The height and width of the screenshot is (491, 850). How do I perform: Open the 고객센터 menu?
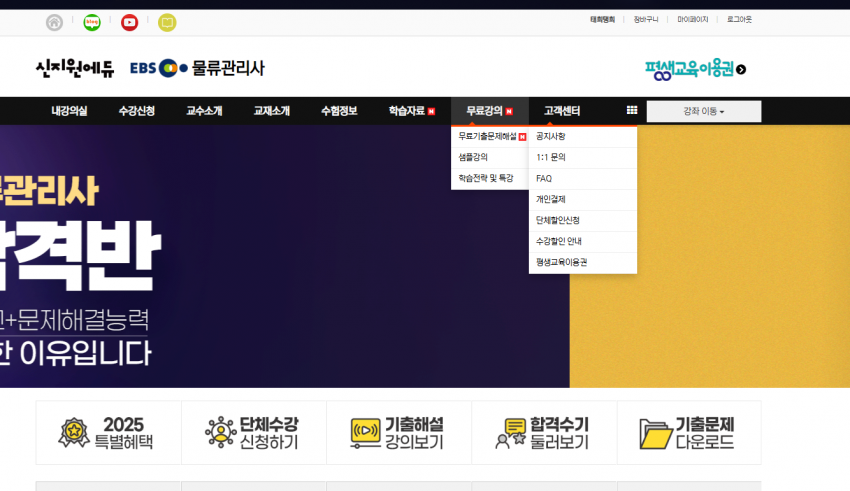tap(562, 111)
